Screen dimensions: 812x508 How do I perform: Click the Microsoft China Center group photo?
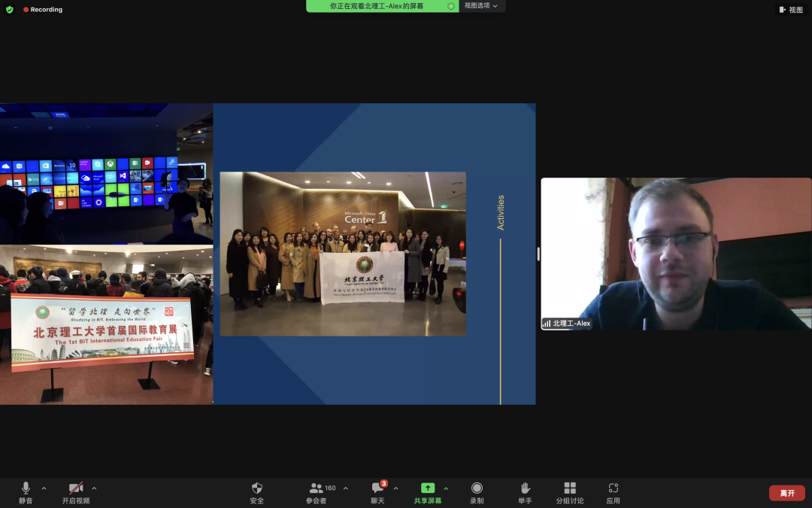click(x=343, y=254)
